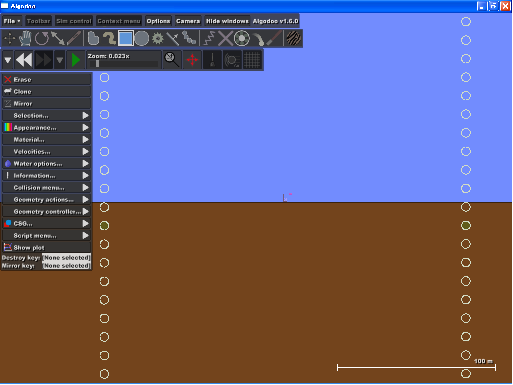Viewport: 513px width, 385px height.
Task: Toggle air friction button
Action: (x=232, y=60)
